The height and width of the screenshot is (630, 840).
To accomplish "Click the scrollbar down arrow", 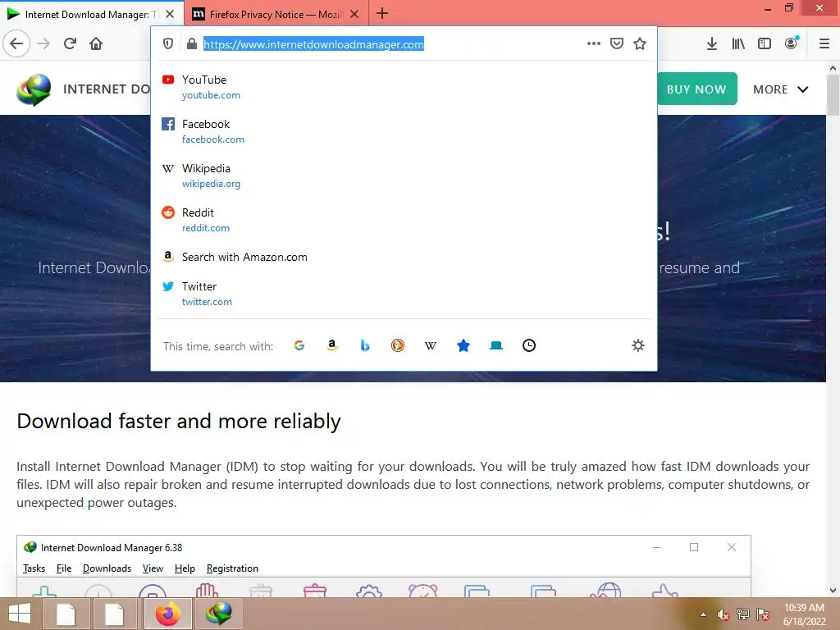I will click(833, 591).
